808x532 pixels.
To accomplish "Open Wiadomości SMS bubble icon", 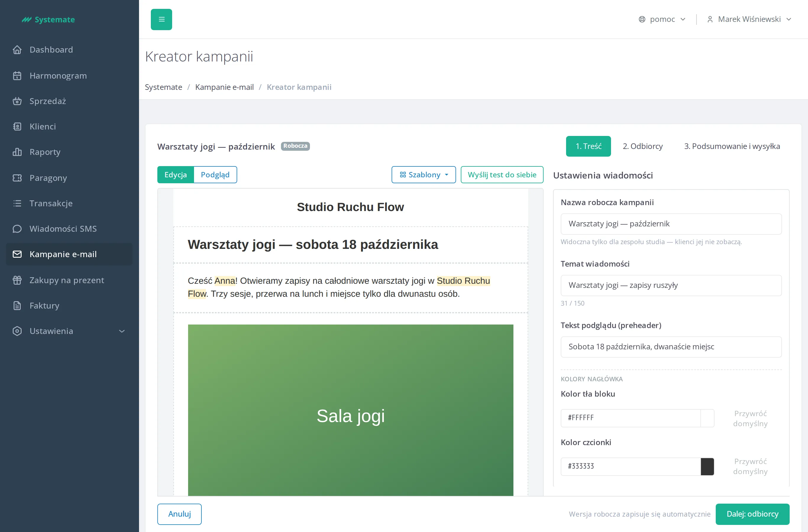I will pyautogui.click(x=17, y=229).
